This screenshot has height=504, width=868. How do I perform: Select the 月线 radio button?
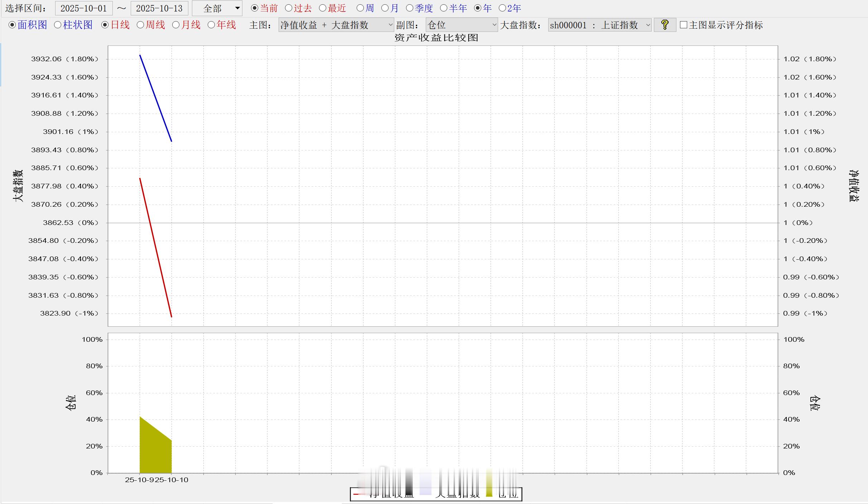coord(176,25)
